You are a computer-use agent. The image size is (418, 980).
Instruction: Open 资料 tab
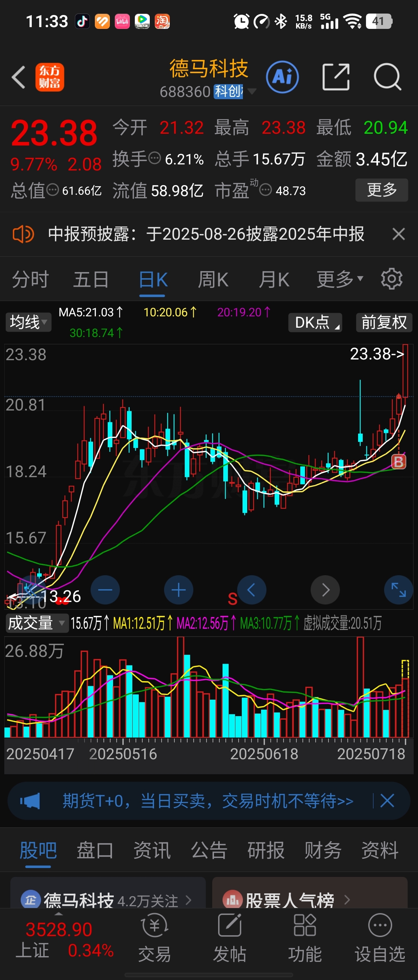380,850
